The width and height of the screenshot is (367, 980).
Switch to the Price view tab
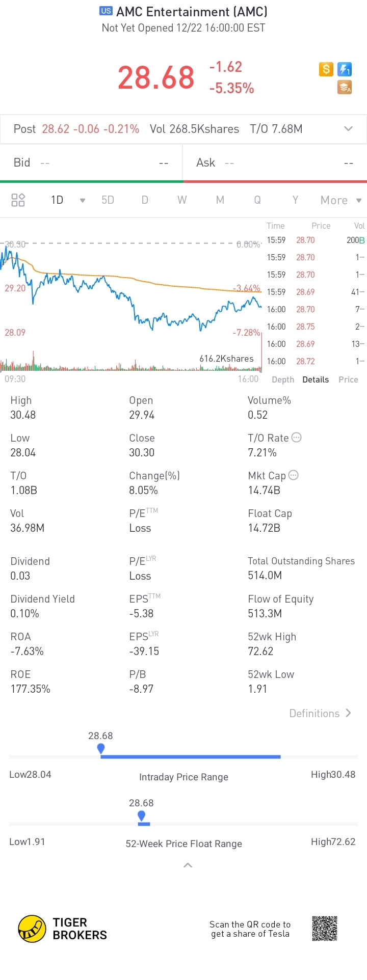[348, 379]
